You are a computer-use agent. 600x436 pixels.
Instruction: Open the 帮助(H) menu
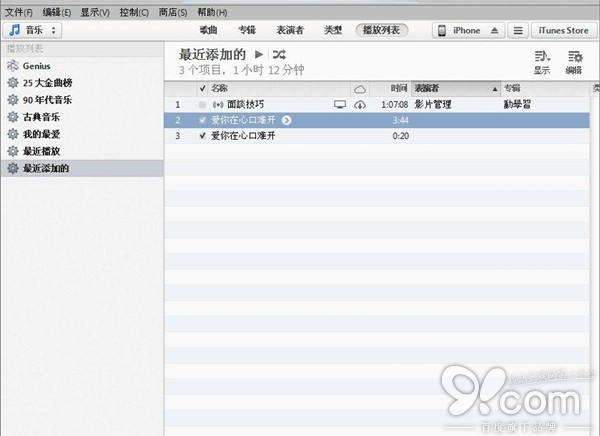click(212, 13)
